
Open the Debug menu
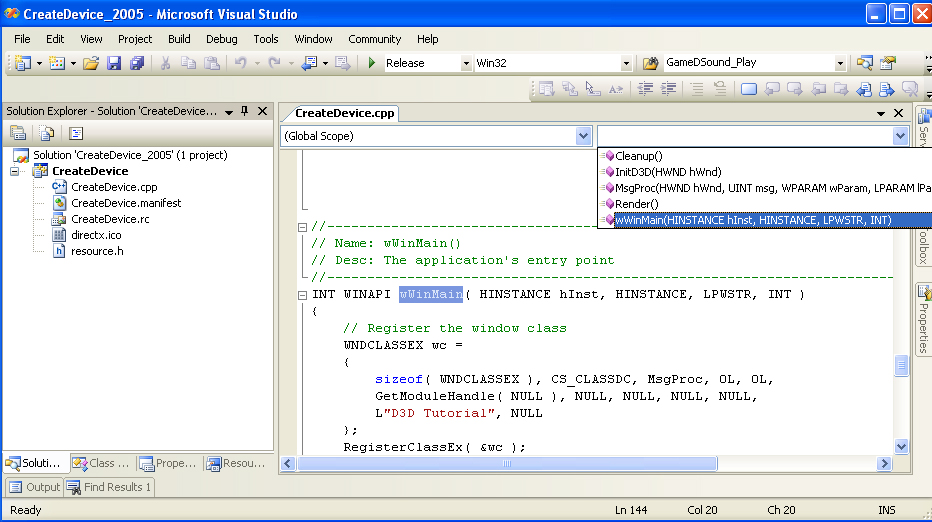pos(222,39)
